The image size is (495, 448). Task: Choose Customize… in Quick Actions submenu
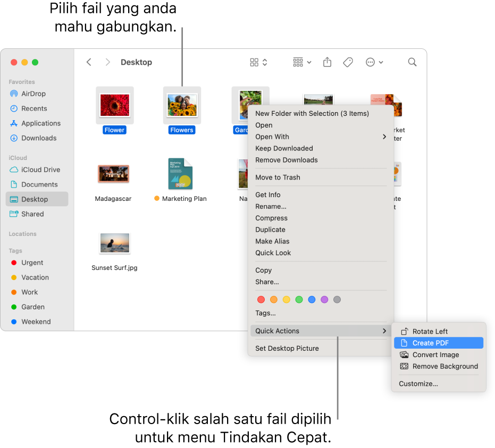coord(439,384)
